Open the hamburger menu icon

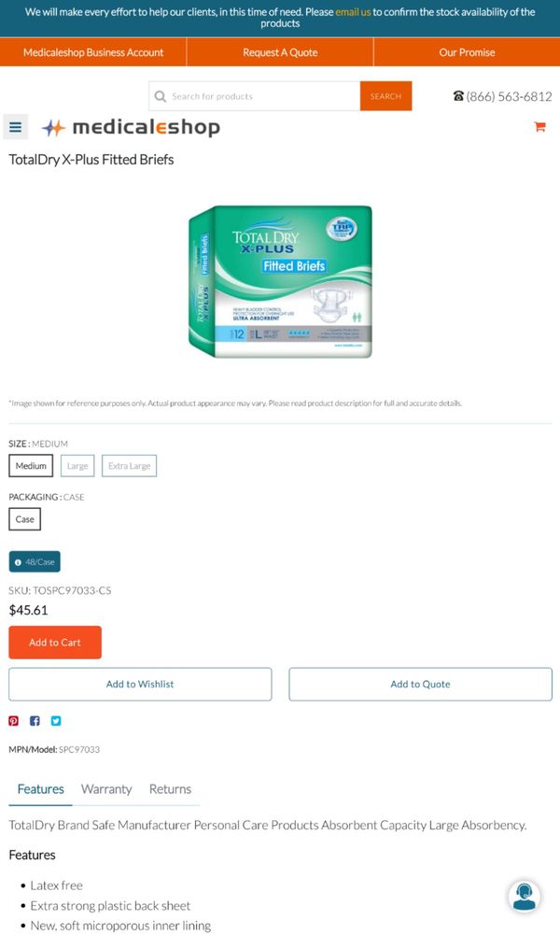(16, 127)
